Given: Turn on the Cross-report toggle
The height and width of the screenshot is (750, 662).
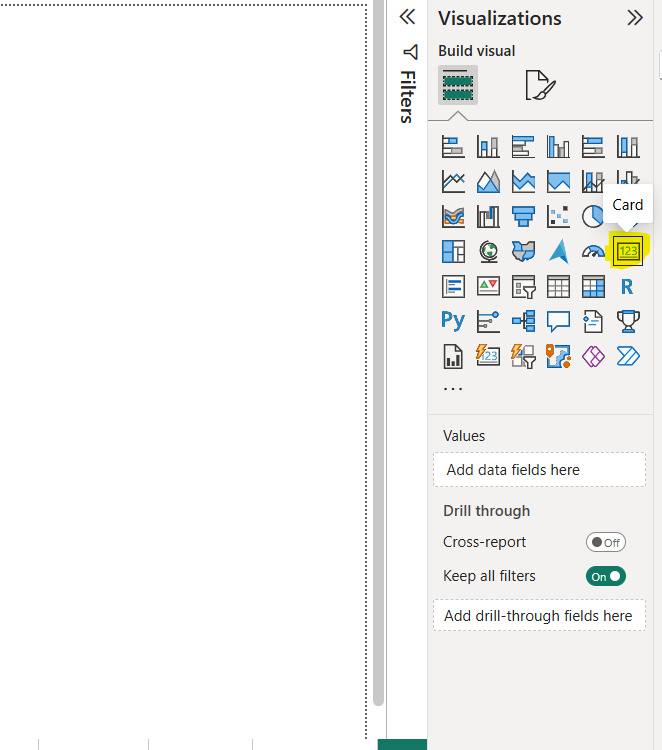Looking at the screenshot, I should [x=606, y=542].
